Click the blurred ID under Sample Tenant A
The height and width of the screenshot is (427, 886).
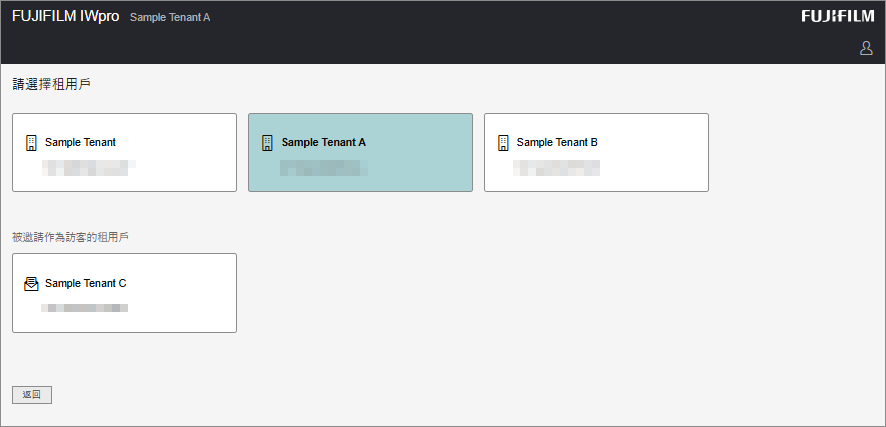click(322, 167)
